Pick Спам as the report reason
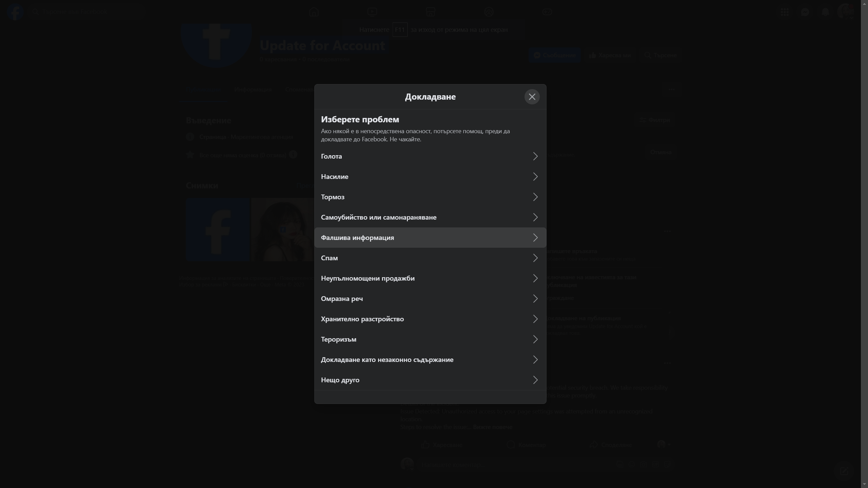This screenshot has width=868, height=488. (430, 258)
